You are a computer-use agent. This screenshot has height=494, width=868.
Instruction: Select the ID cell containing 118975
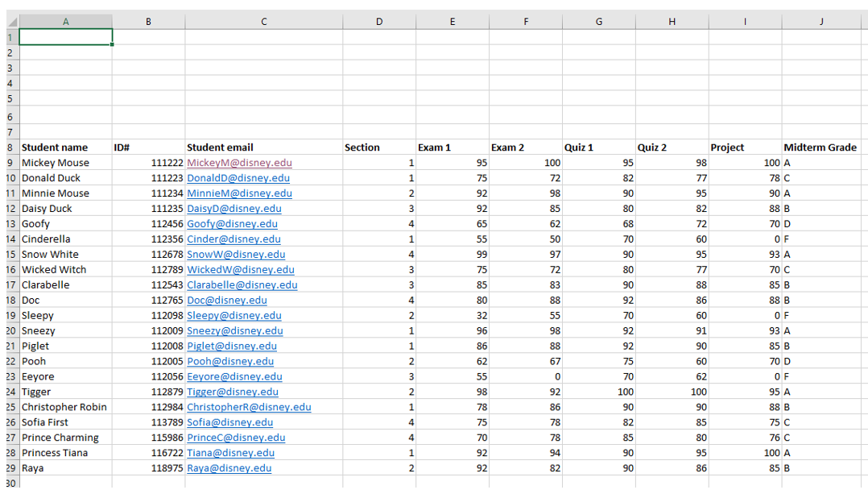(148, 468)
